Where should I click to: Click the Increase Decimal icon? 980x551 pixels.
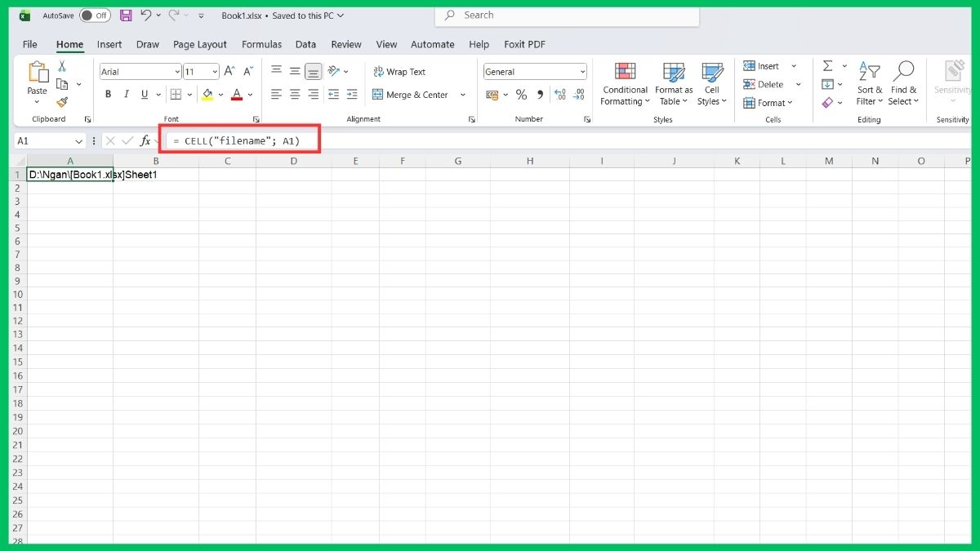[560, 95]
